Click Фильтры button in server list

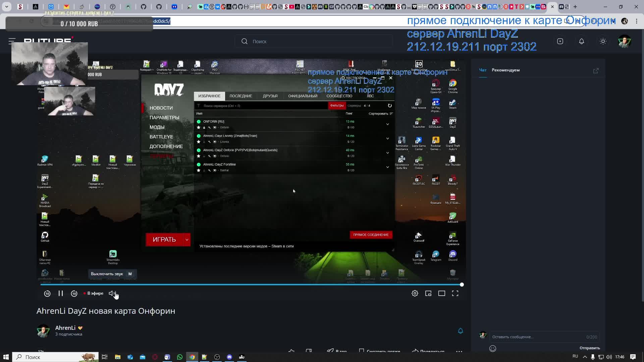(x=337, y=106)
